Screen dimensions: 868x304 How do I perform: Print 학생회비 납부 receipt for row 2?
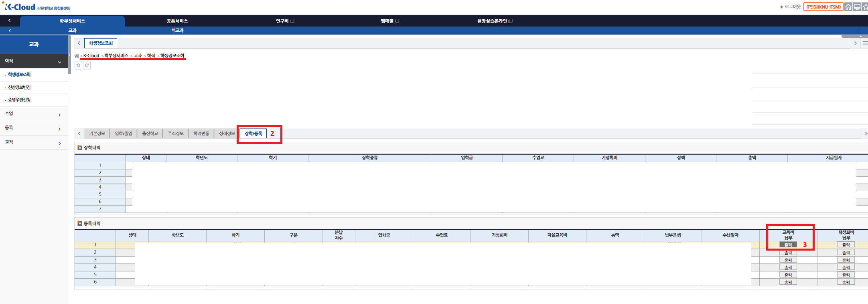coord(846,253)
